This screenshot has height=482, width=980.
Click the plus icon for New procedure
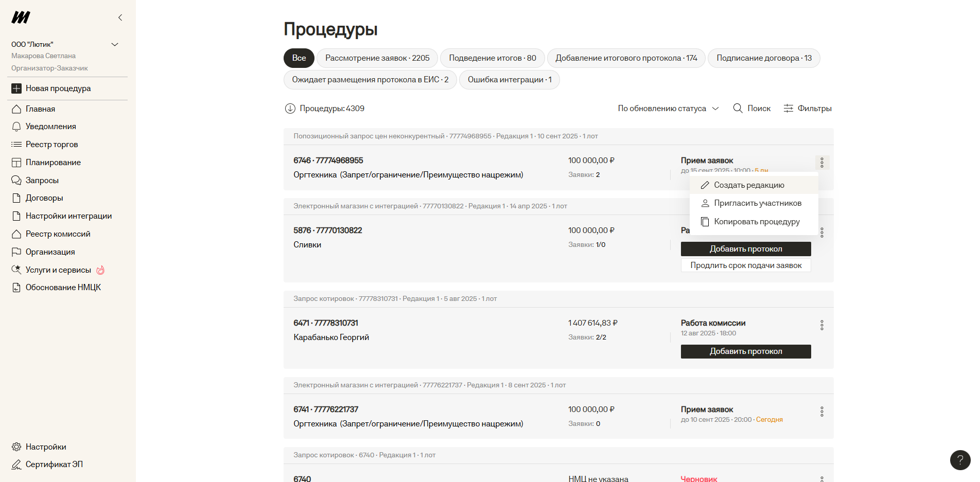pos(16,88)
